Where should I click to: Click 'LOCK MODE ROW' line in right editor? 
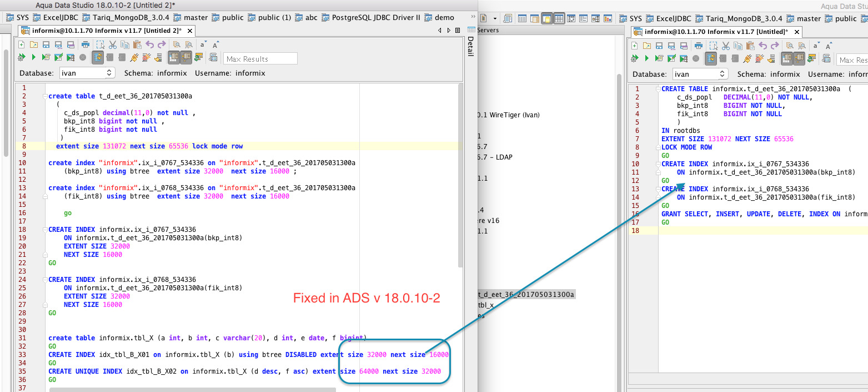[686, 147]
